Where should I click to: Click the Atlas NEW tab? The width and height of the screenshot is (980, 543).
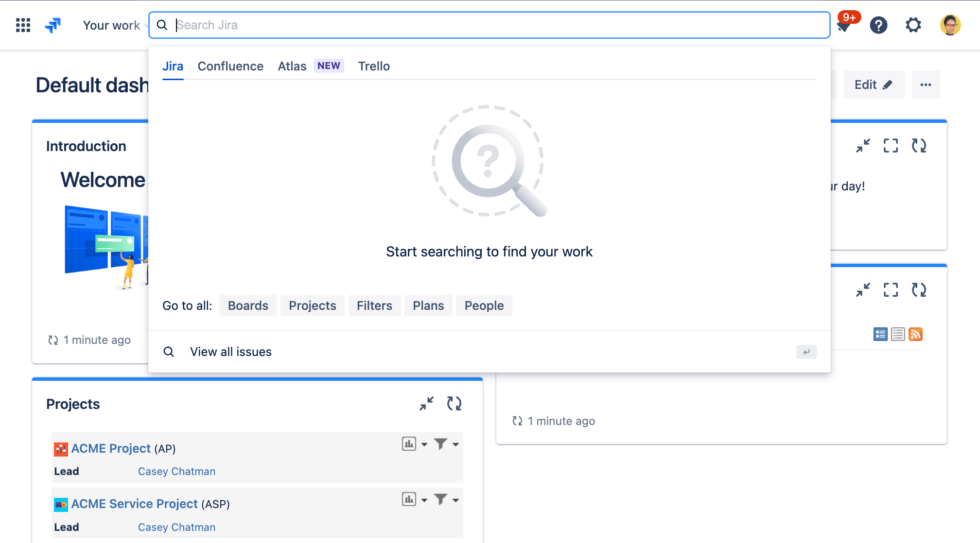[x=310, y=66]
